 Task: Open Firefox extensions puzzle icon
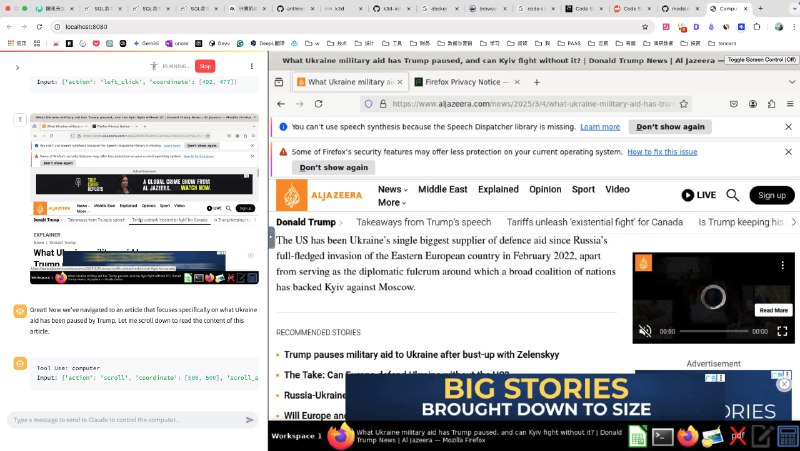pyautogui.click(x=771, y=104)
